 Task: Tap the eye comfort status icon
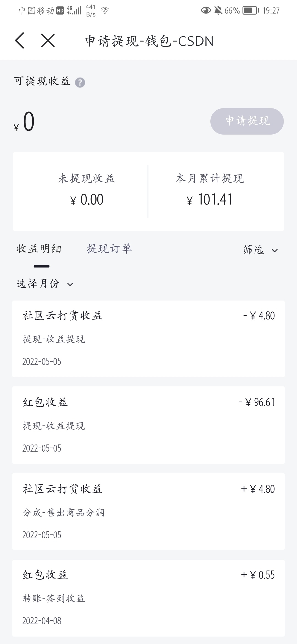point(206,10)
